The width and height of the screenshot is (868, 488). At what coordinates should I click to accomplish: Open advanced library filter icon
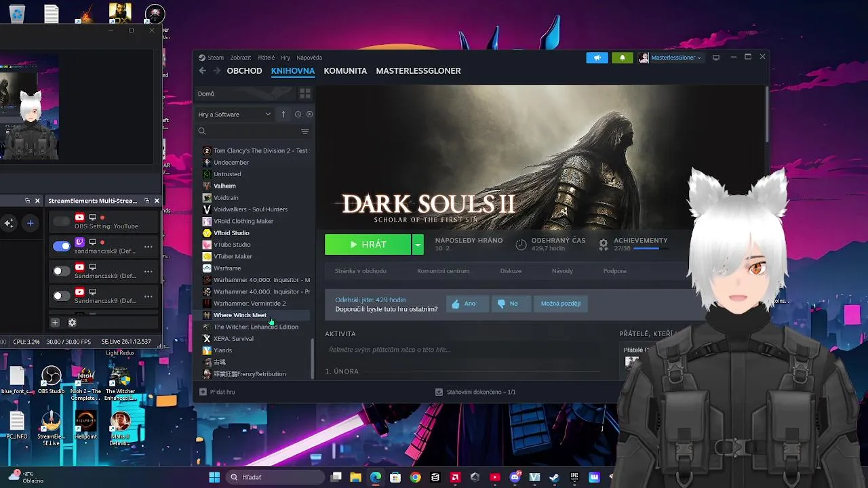click(x=305, y=131)
